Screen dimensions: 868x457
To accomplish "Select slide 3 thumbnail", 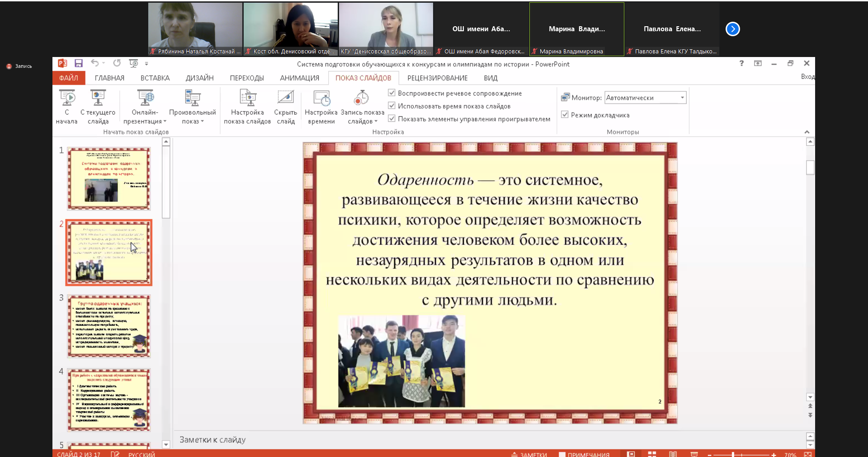I will tap(108, 326).
